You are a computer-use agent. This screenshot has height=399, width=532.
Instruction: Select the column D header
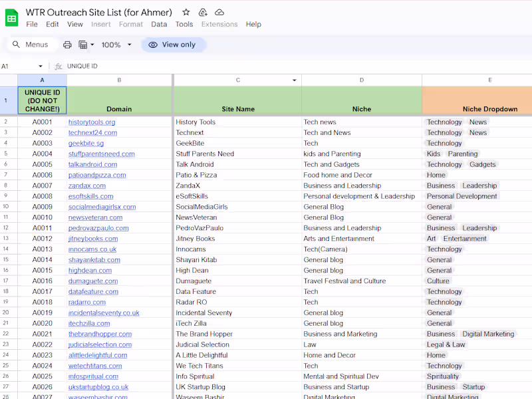(362, 80)
